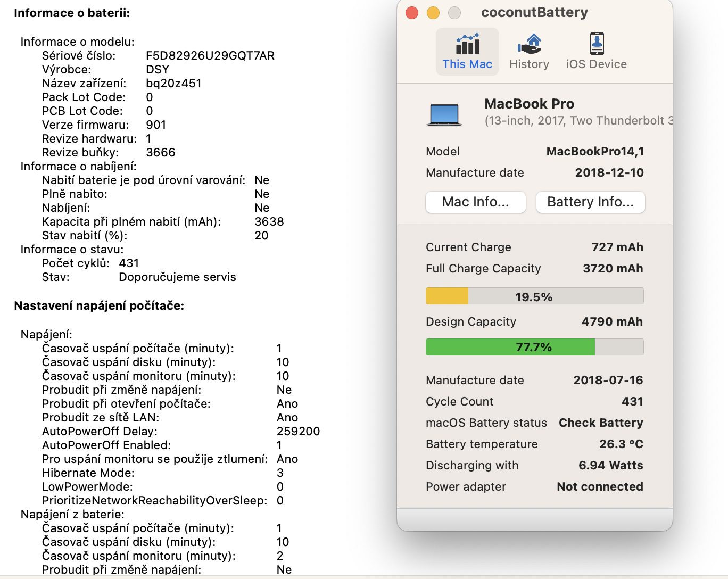The height and width of the screenshot is (579, 728).
Task: Click the Probudit ze sítě LAN label
Action: (101, 417)
